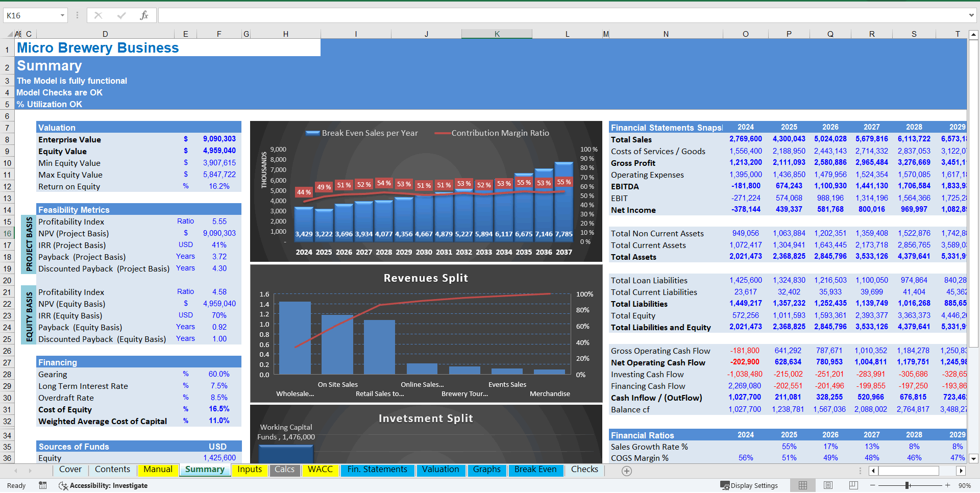This screenshot has height=493, width=980.
Task: Click the Model Checks are OK cell
Action: click(59, 92)
